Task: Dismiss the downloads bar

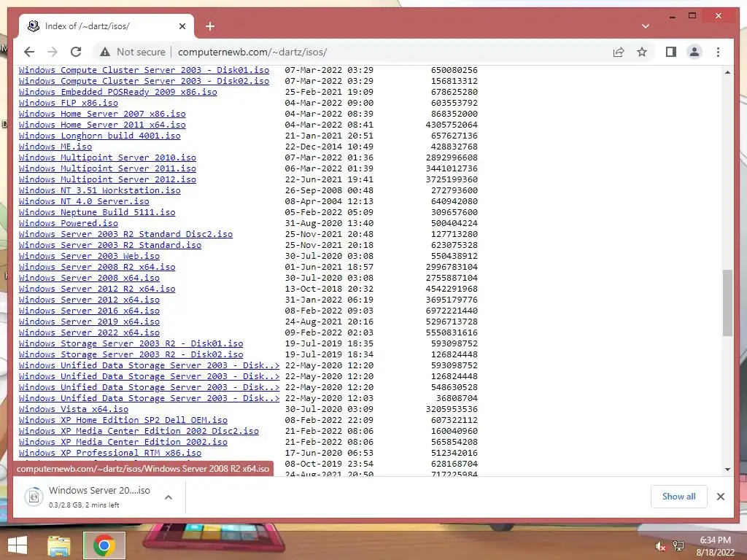Action: (720, 497)
